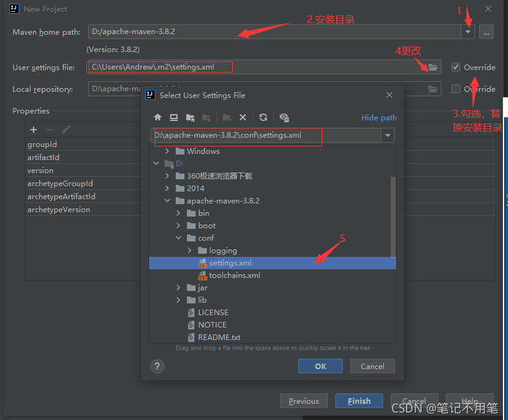Select archetypeArtifactId property row
Viewport: 508px width, 420px height.
[x=84, y=197]
